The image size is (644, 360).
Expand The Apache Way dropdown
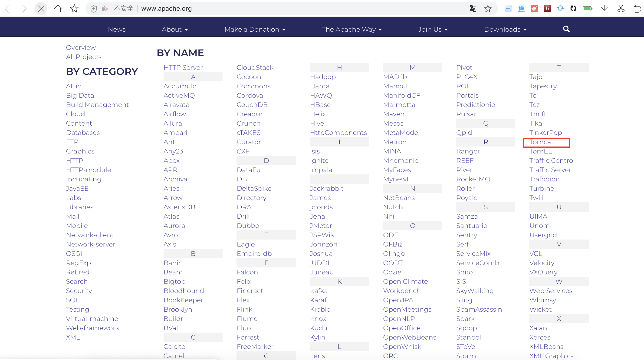(352, 29)
